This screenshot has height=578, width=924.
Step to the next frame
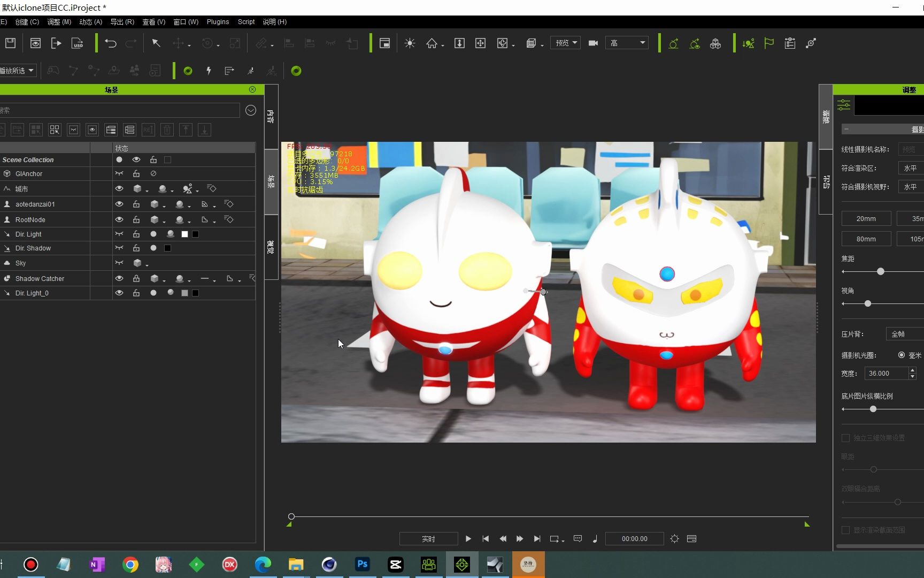[520, 539]
